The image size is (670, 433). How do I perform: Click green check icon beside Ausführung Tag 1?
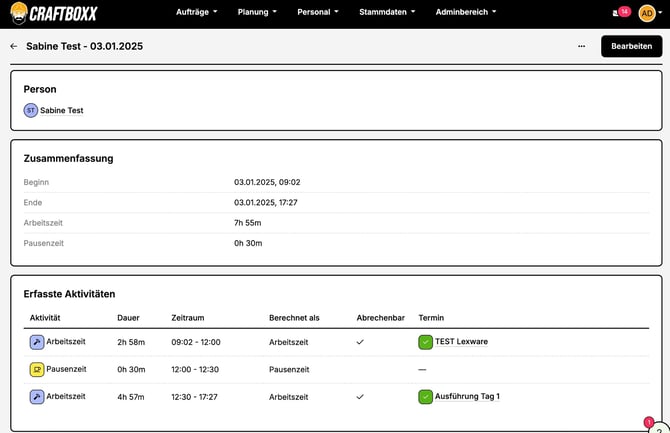pos(425,397)
